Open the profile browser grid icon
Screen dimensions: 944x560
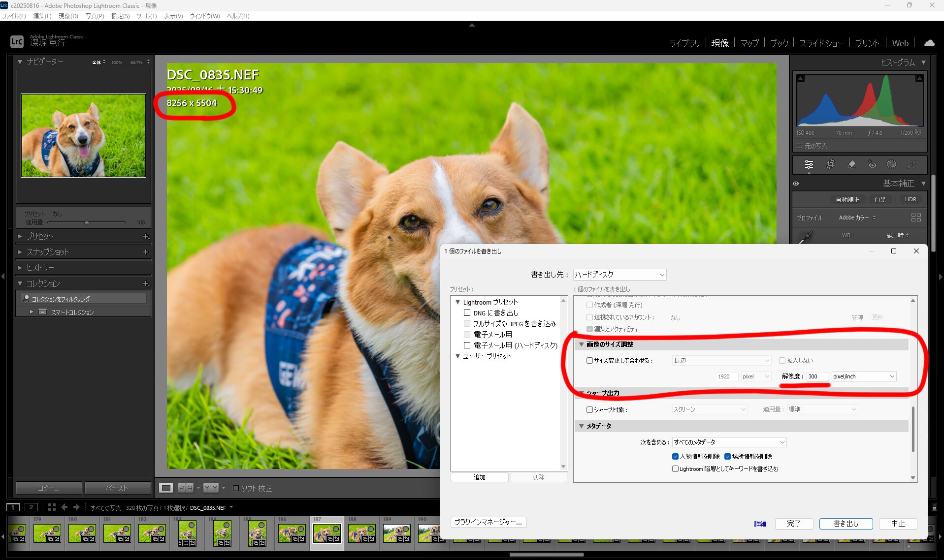[915, 218]
